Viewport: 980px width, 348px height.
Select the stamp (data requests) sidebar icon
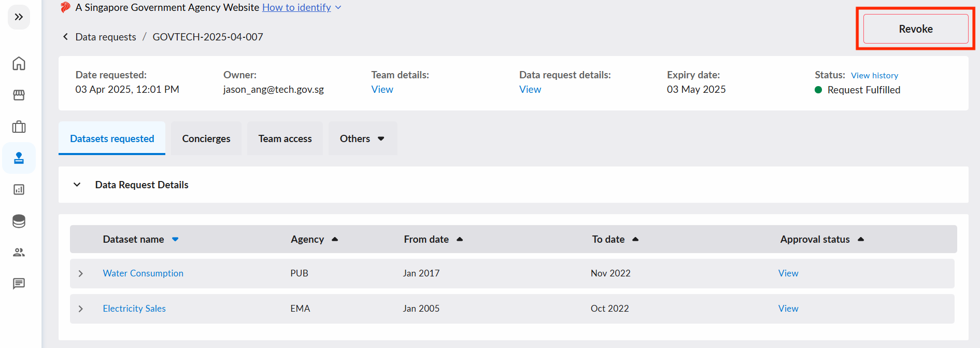point(19,158)
